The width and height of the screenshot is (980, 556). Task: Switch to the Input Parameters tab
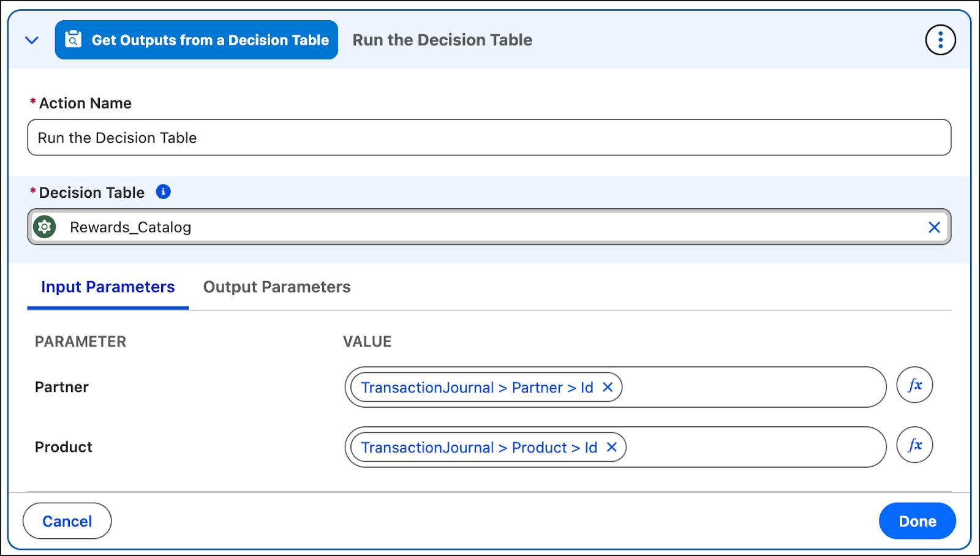pyautogui.click(x=108, y=287)
